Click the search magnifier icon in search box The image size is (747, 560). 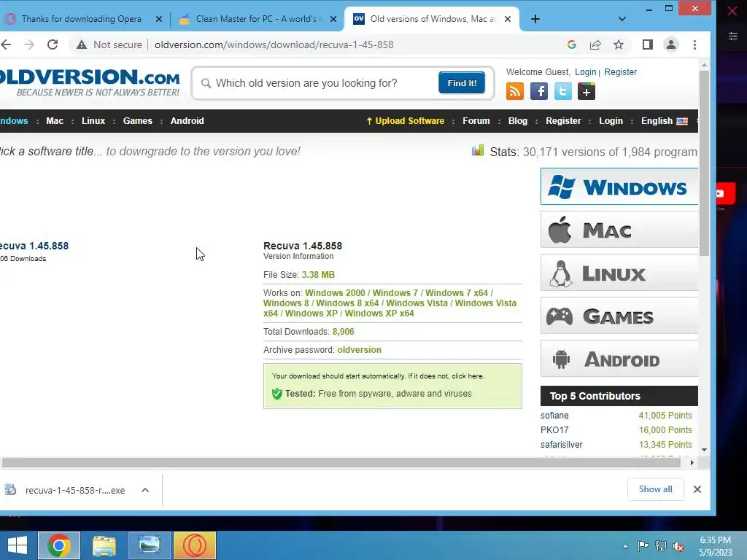point(206,83)
